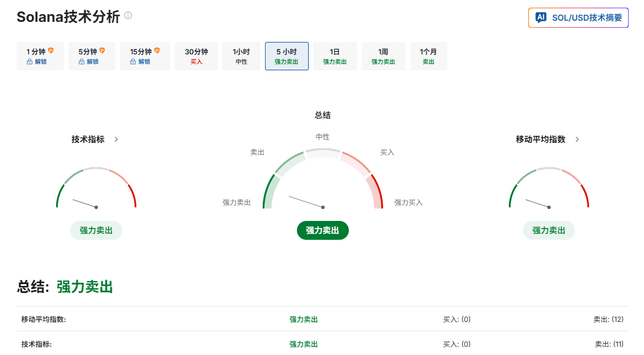
Task: Switch to 1个月 timeframe
Action: pyautogui.click(x=429, y=56)
